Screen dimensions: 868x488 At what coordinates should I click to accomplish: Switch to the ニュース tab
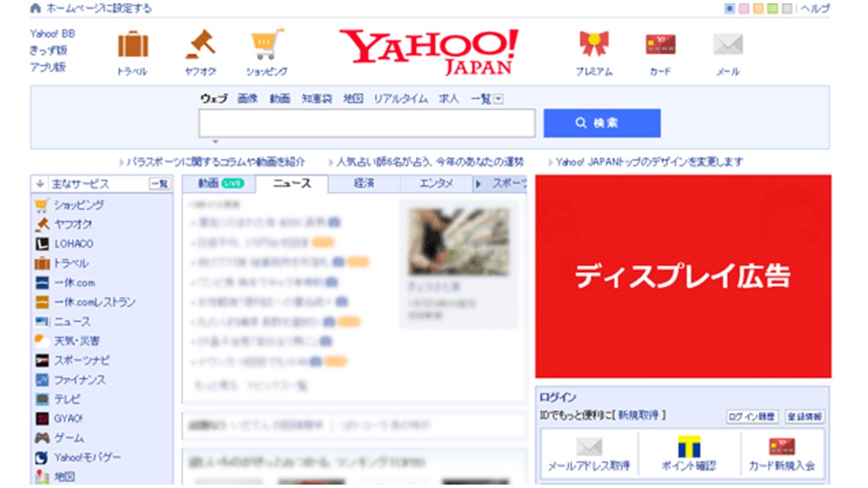point(292,184)
